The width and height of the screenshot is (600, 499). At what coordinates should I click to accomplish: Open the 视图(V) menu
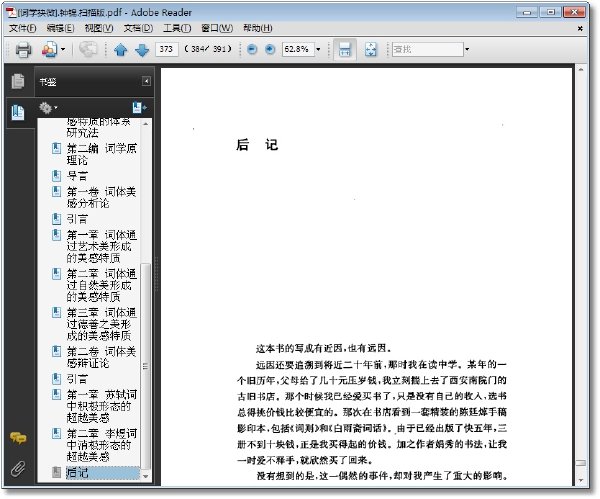coord(99,28)
